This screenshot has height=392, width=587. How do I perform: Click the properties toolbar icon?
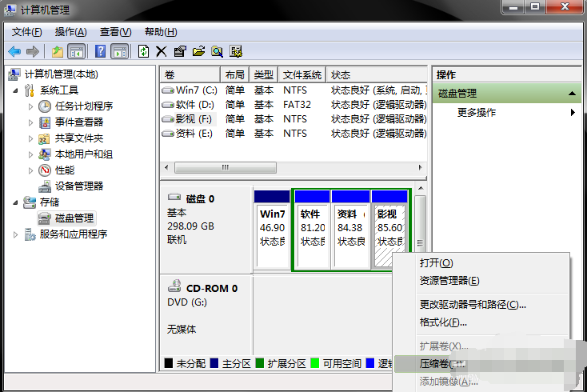point(179,51)
